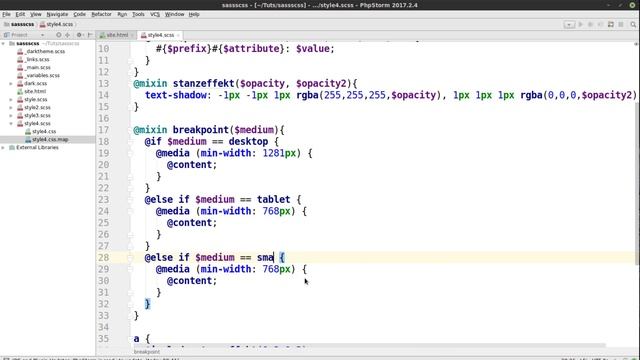The image size is (640, 360).
Task: Close the style4.scss editor tab
Action: 178,35
